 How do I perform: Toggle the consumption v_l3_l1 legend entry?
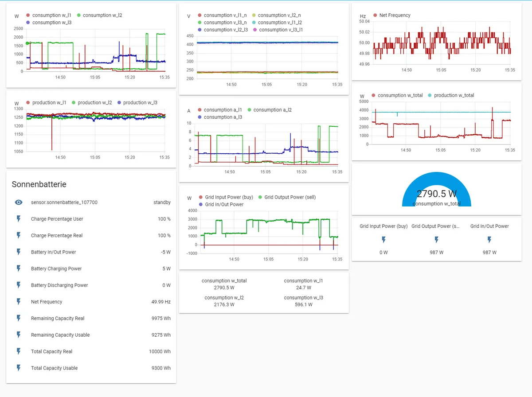277,30
